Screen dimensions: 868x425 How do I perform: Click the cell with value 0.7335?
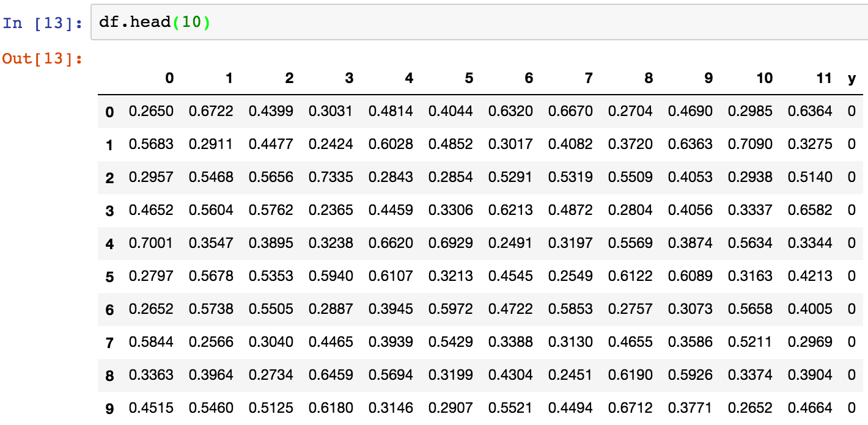tap(331, 177)
